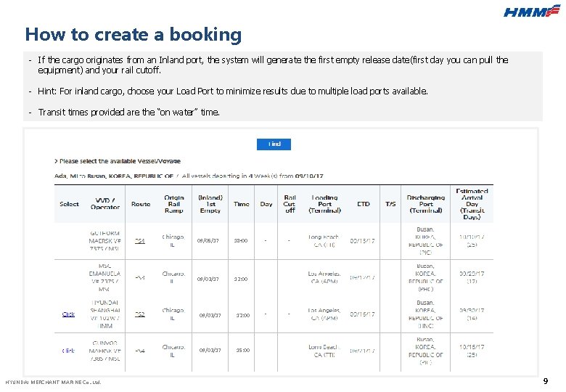The height and width of the screenshot is (392, 566).
Task: Click the Select column header
Action: click(69, 204)
